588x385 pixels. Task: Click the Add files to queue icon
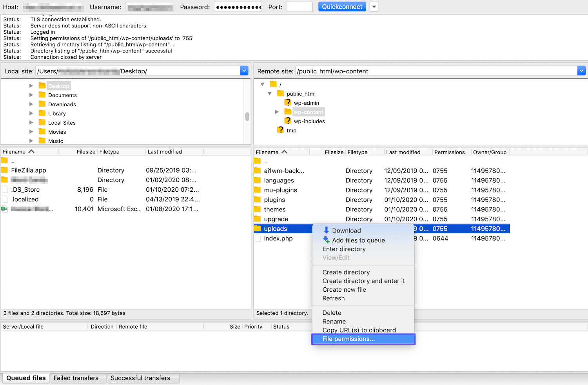[x=326, y=240]
